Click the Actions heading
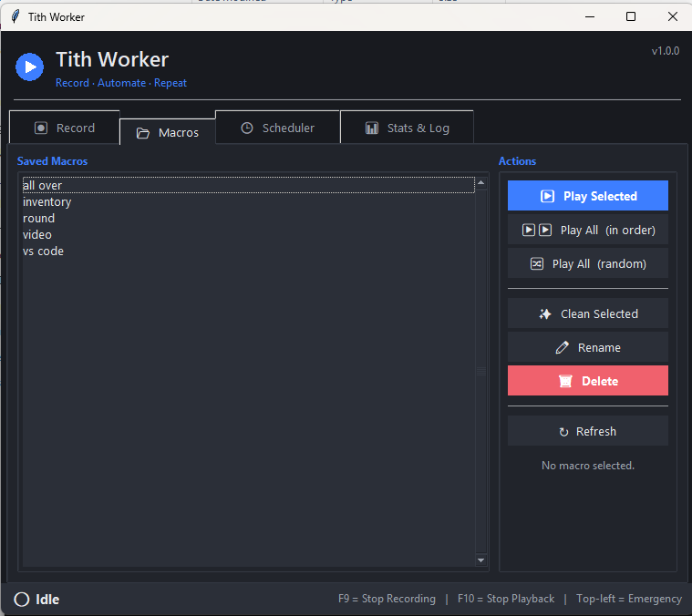The image size is (692, 616). point(517,161)
